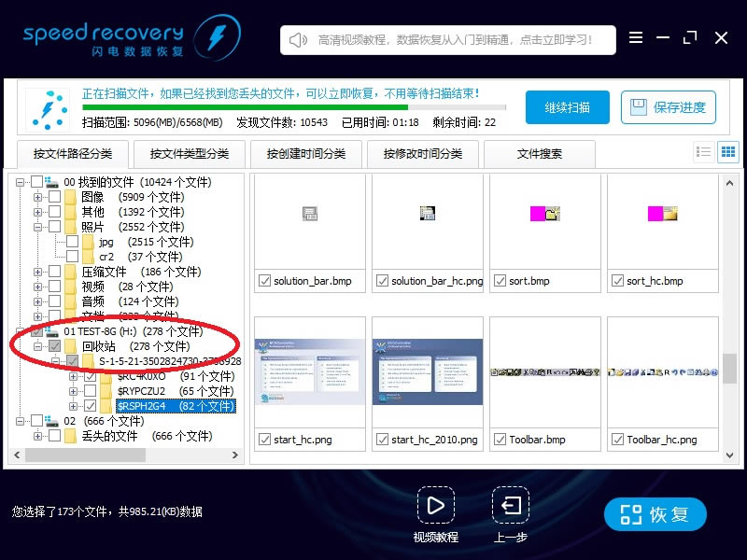This screenshot has width=747, height=560.
Task: Open 视频教程 video tutorial play icon
Action: coord(435,506)
